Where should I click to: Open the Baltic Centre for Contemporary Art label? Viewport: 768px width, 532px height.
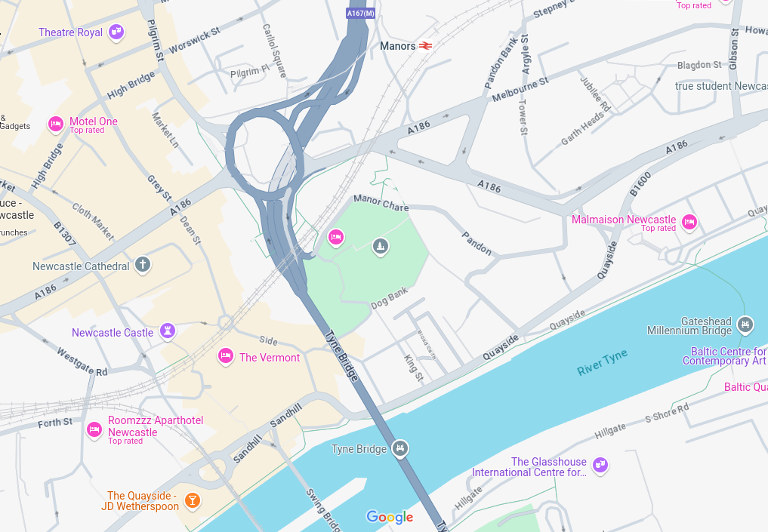point(725,356)
